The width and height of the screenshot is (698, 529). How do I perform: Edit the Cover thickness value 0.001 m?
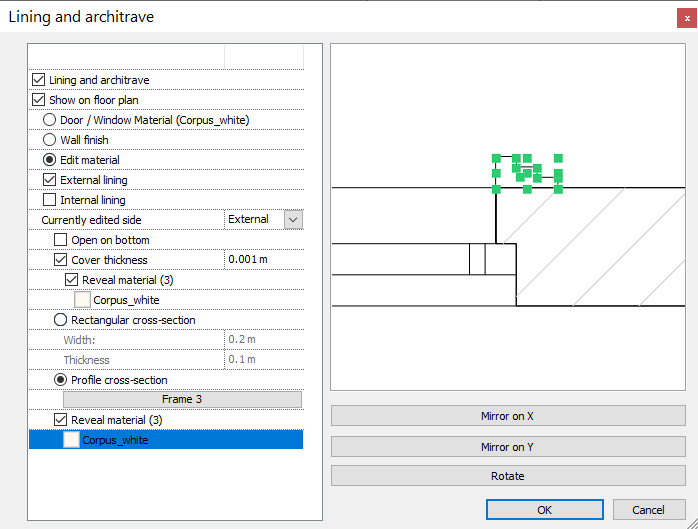(x=264, y=260)
